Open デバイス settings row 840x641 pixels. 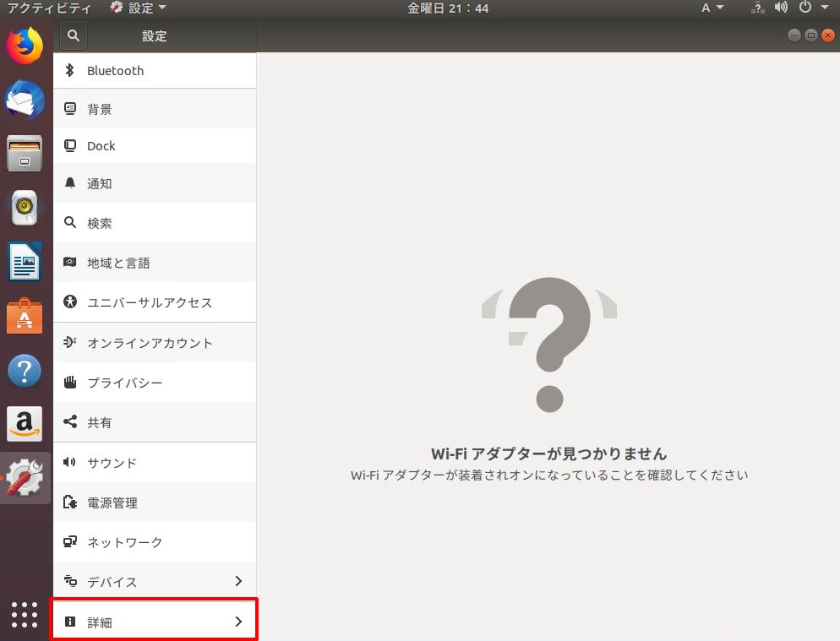[x=155, y=582]
